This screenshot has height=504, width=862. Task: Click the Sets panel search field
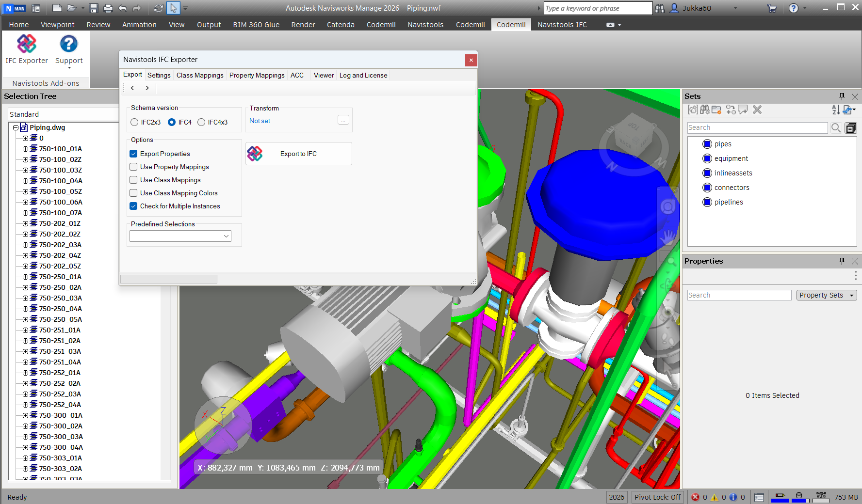(757, 127)
